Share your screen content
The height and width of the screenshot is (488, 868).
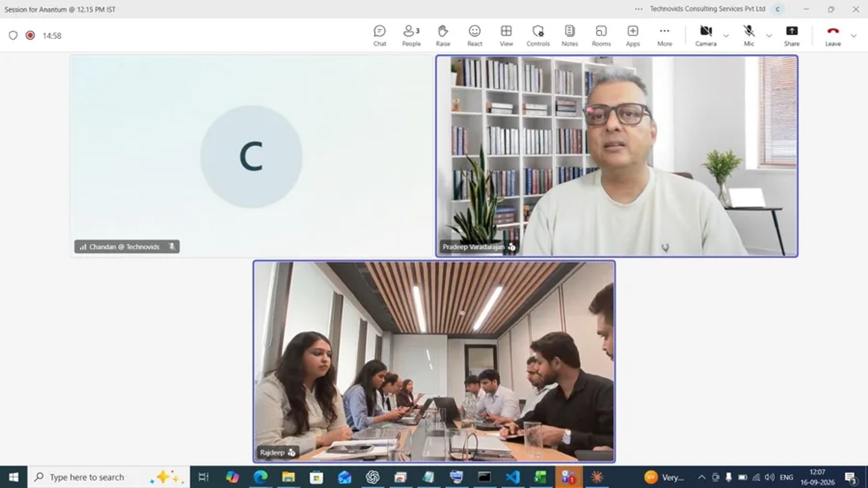[x=792, y=36]
